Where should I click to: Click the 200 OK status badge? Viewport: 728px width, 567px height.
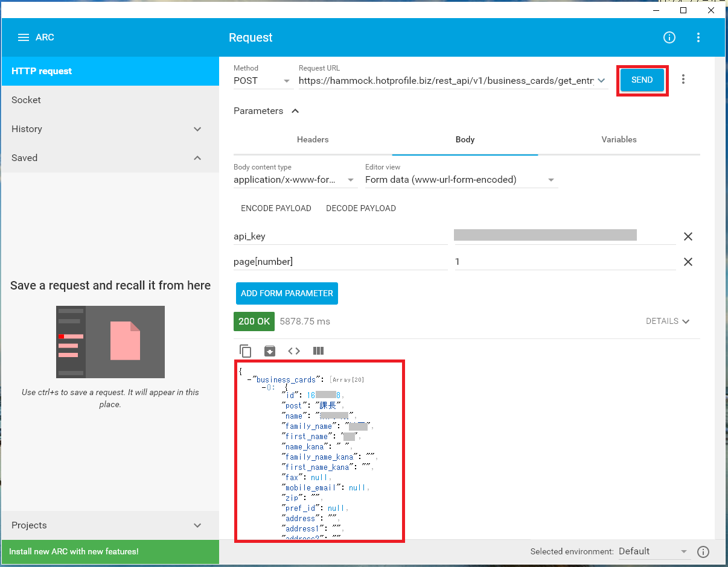(254, 322)
